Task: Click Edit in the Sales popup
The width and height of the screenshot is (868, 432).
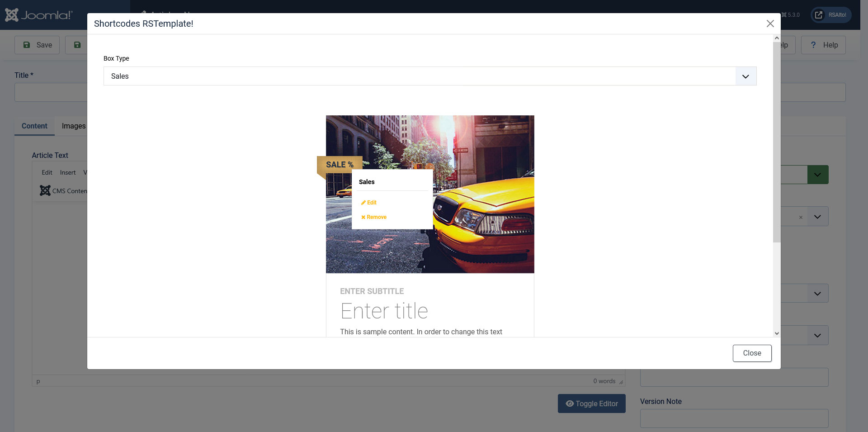Action: click(369, 203)
